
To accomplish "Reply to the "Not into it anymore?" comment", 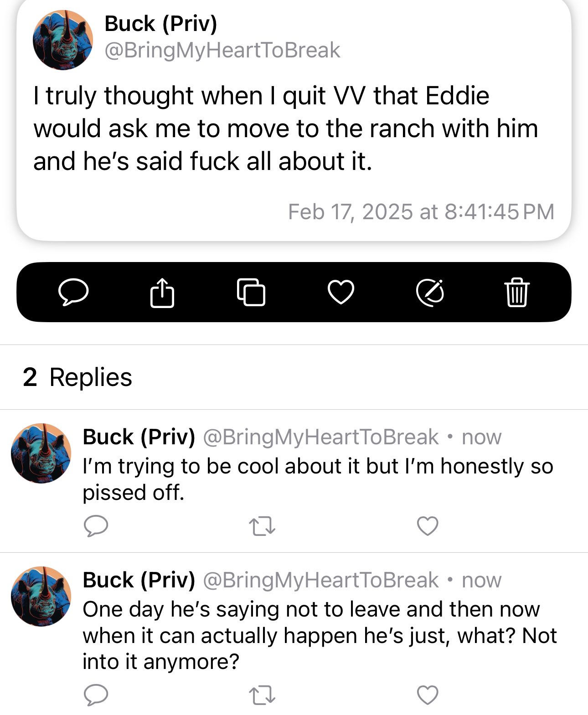I will pos(96,695).
